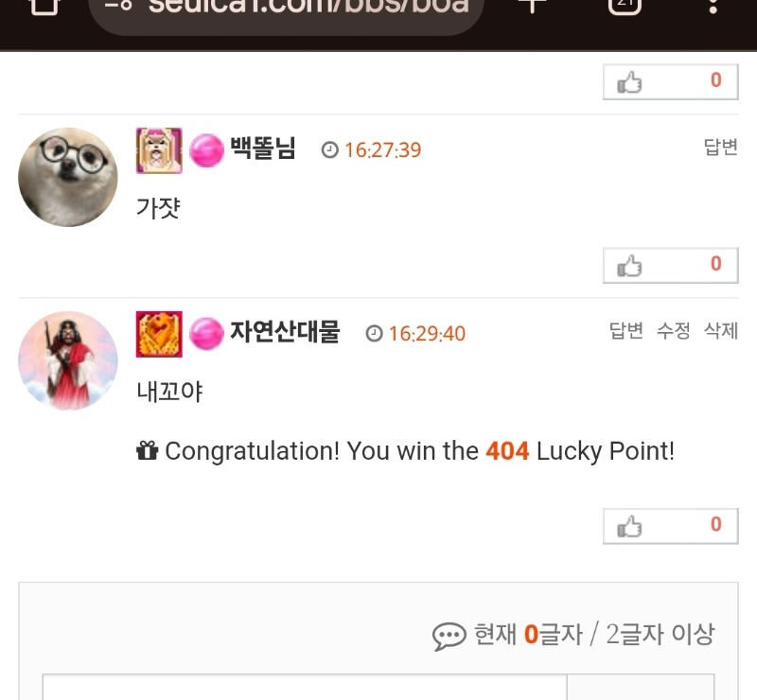Edit the comment with 수정
The height and width of the screenshot is (700, 757).
tap(674, 331)
